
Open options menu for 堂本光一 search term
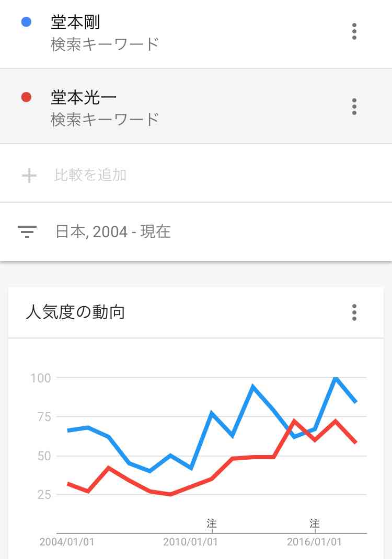(x=354, y=107)
